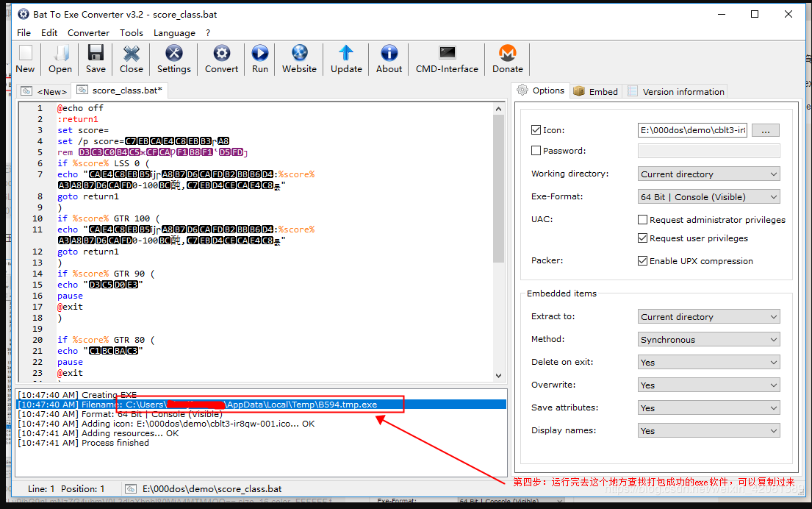This screenshot has height=509, width=812.
Task: Expand the Extract to dropdown
Action: (x=709, y=317)
